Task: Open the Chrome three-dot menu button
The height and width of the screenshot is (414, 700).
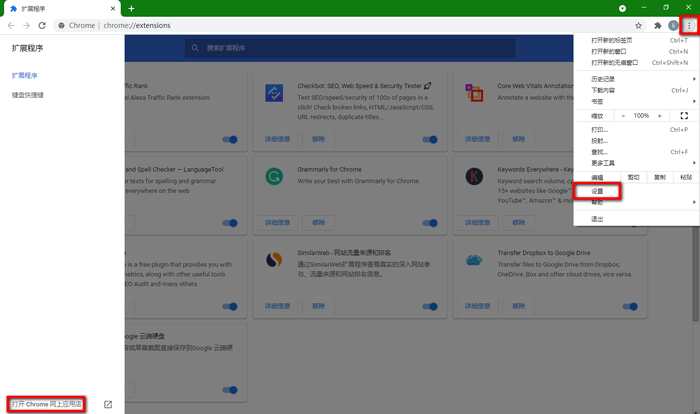Action: (x=689, y=25)
